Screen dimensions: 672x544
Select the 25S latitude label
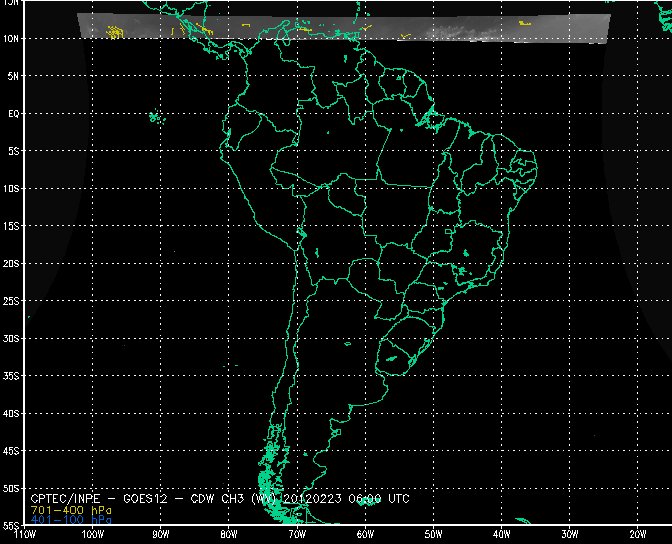click(x=11, y=301)
